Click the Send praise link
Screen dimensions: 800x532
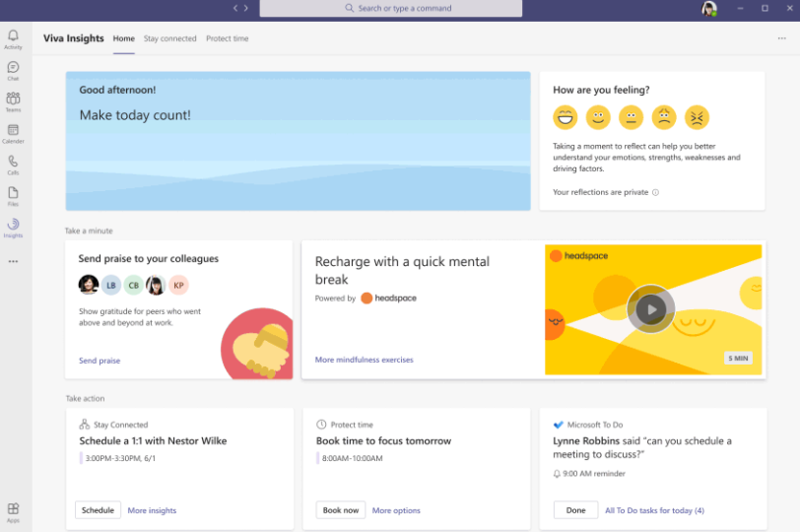100,361
